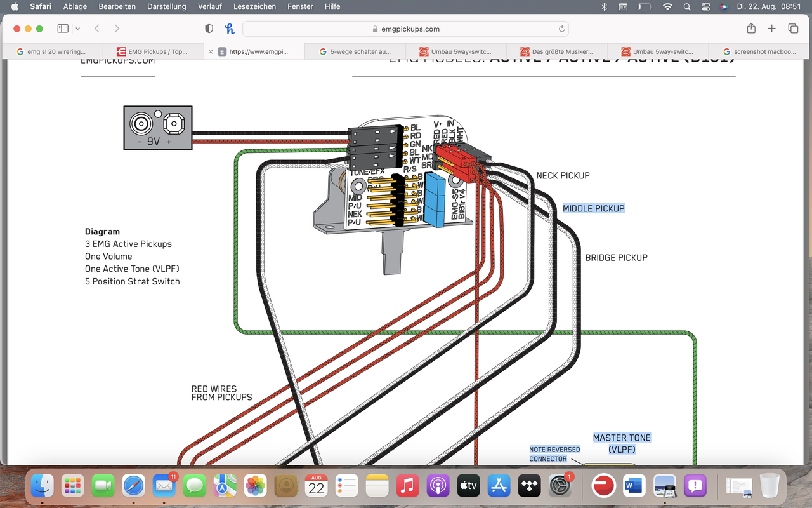Open the Lesezeichen menu
Screen dimensions: 812x508
coord(254,6)
